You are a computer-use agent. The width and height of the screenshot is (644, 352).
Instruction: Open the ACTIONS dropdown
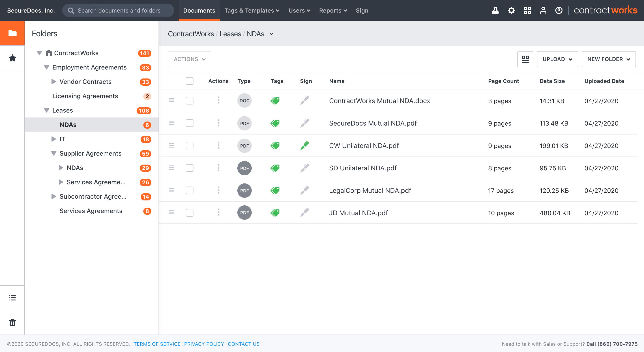[189, 59]
